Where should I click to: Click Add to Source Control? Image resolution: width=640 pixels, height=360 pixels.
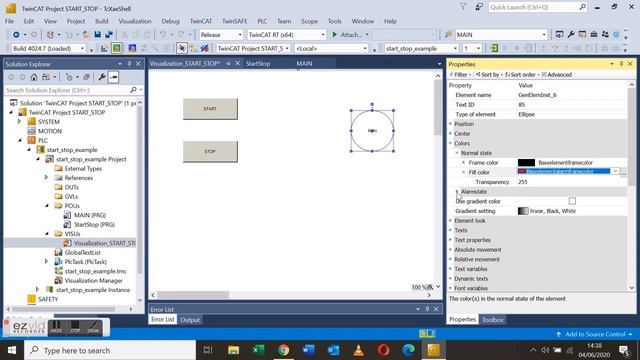[595, 334]
